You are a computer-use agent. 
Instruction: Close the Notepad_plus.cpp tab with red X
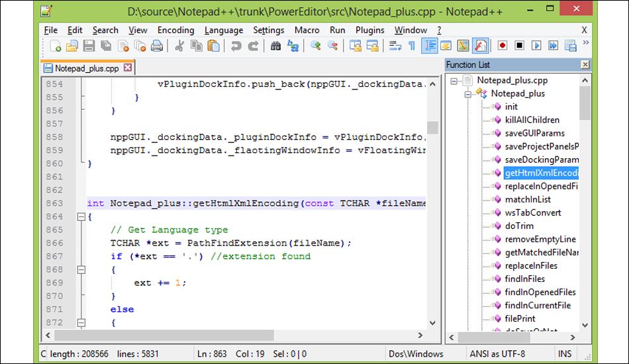[128, 68]
